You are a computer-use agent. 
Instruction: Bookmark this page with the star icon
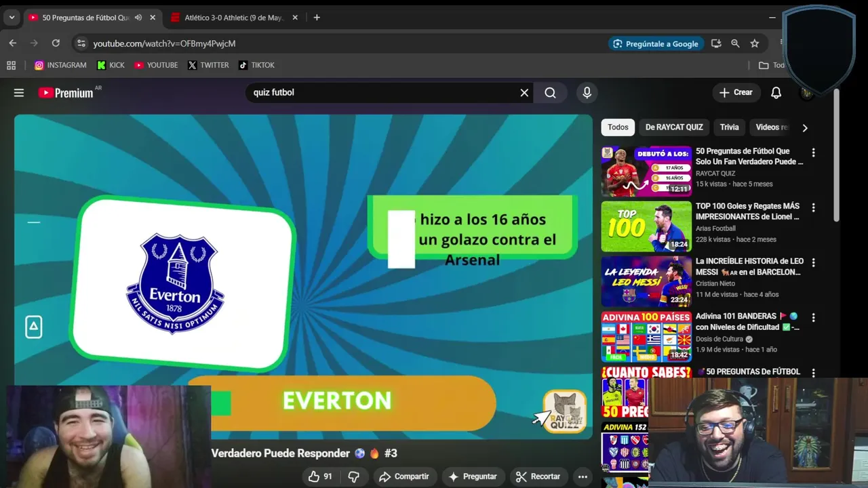click(x=755, y=43)
